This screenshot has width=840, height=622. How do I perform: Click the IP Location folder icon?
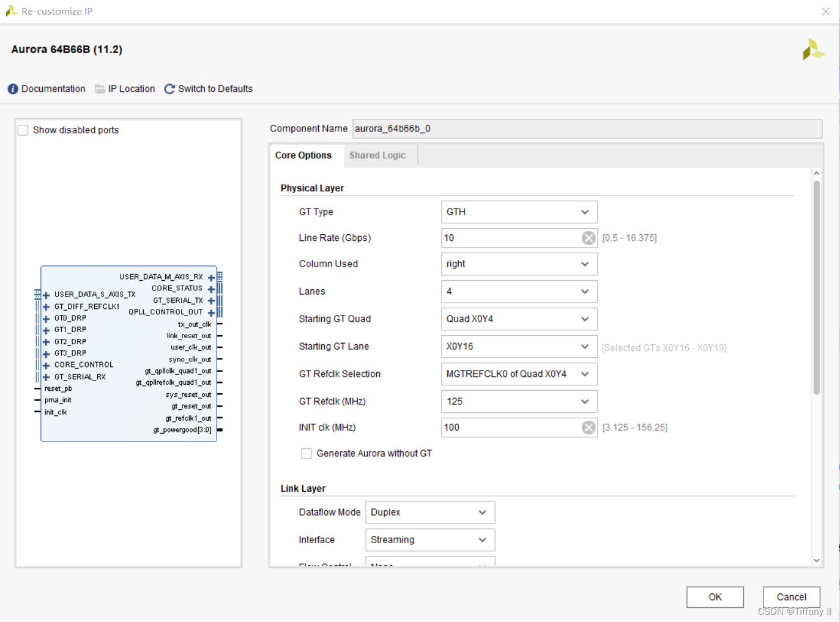(x=100, y=89)
